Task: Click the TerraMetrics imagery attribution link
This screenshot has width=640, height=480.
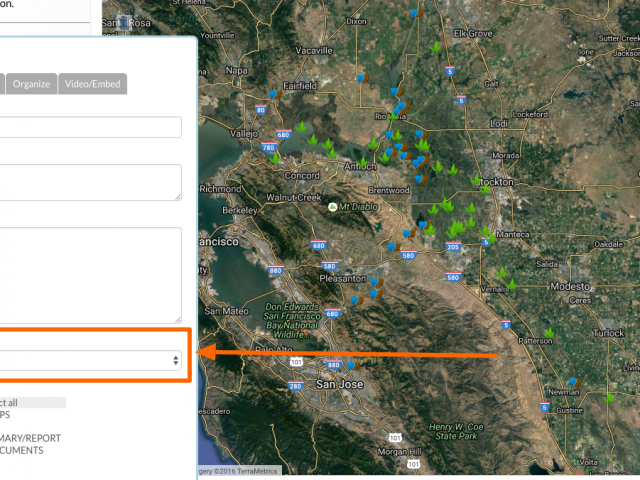Action: (240, 471)
